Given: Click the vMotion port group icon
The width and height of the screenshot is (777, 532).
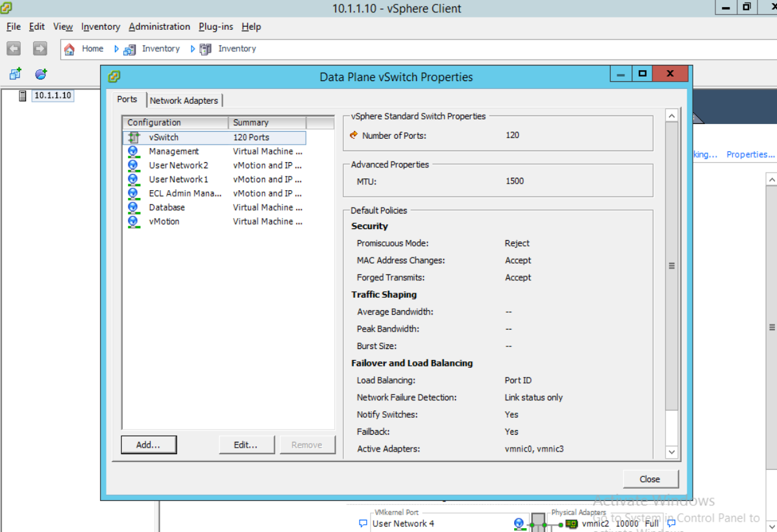Looking at the screenshot, I should (x=134, y=221).
